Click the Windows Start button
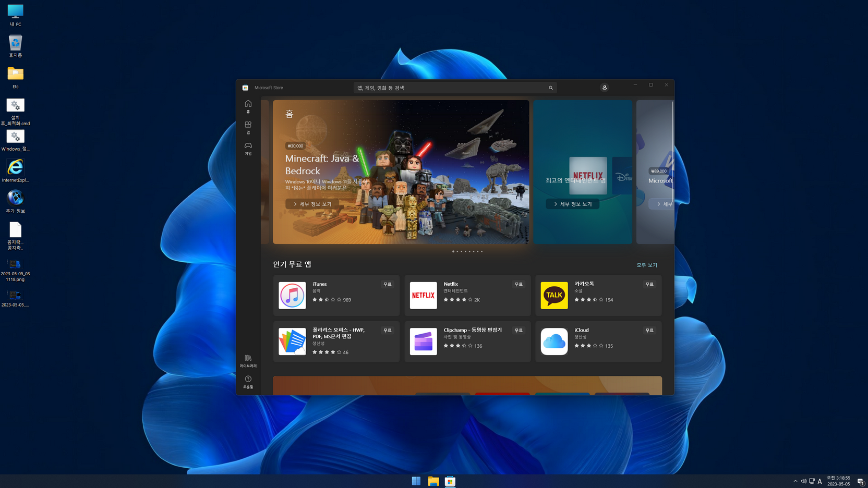 pyautogui.click(x=416, y=481)
